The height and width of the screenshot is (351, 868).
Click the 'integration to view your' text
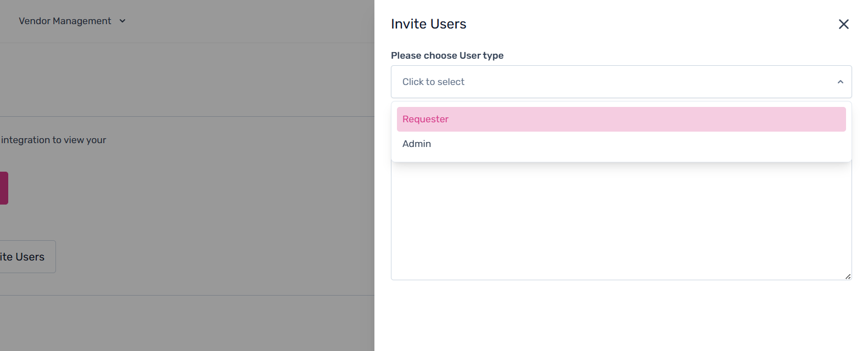click(53, 140)
